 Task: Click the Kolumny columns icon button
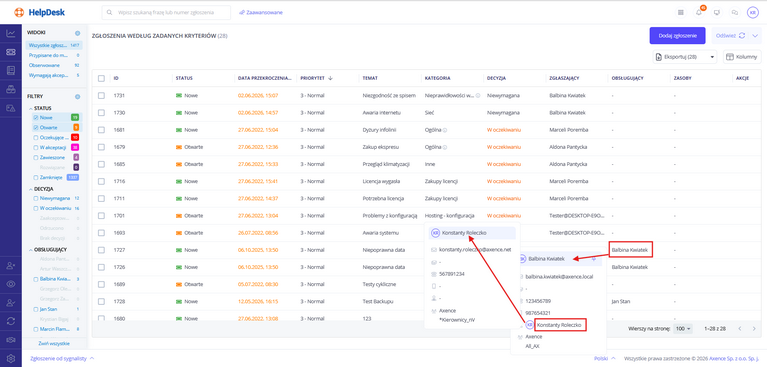coord(742,57)
